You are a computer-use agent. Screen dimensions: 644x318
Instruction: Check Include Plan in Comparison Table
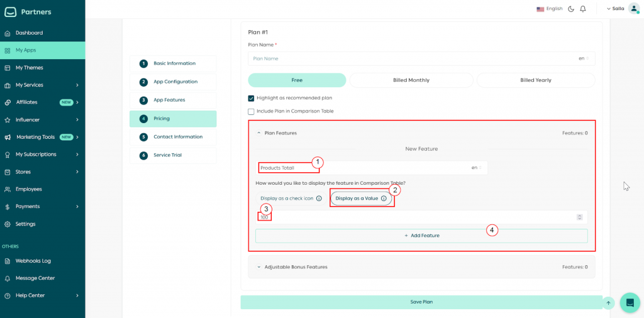[x=252, y=111]
